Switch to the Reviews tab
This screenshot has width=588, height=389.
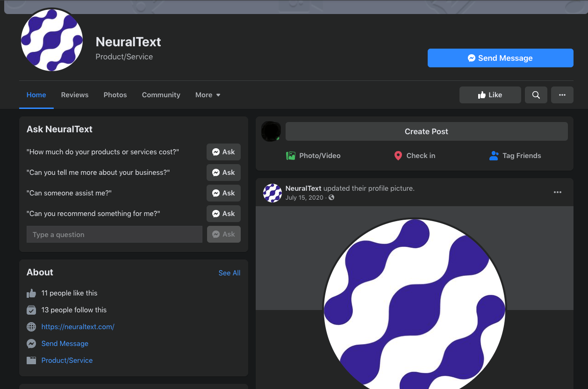(75, 94)
